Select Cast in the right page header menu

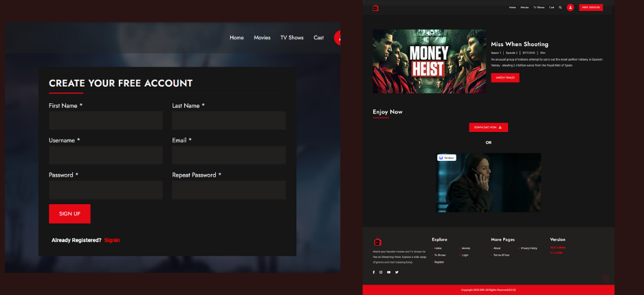click(x=552, y=8)
